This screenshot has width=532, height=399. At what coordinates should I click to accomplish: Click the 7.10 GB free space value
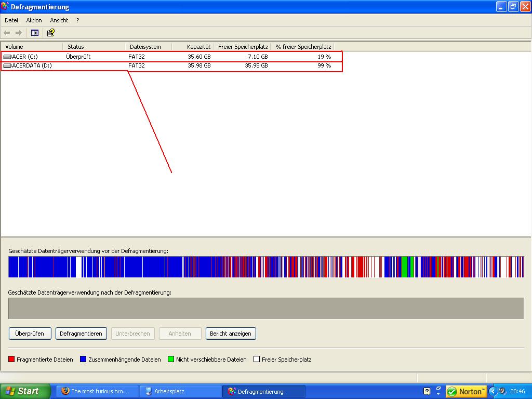pyautogui.click(x=258, y=57)
